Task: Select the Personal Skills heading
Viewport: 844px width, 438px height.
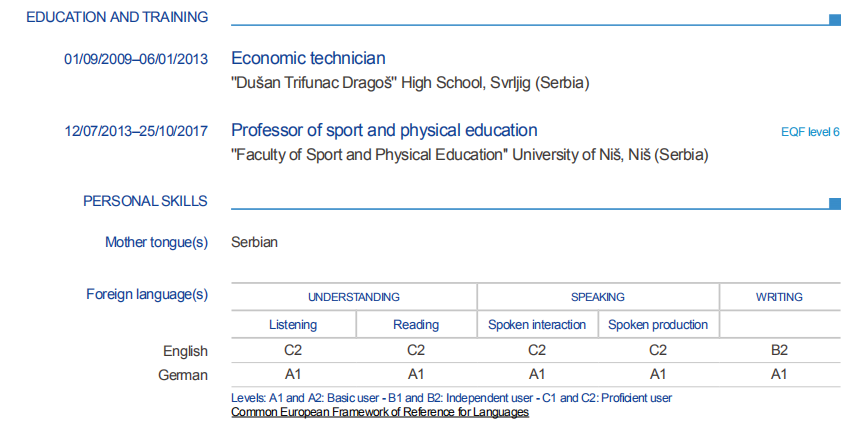Action: (x=145, y=201)
